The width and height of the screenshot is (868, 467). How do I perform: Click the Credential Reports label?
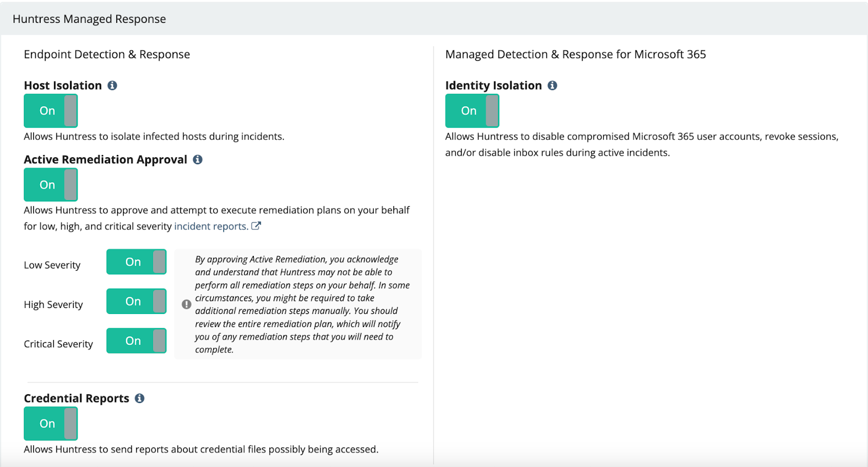(x=76, y=398)
